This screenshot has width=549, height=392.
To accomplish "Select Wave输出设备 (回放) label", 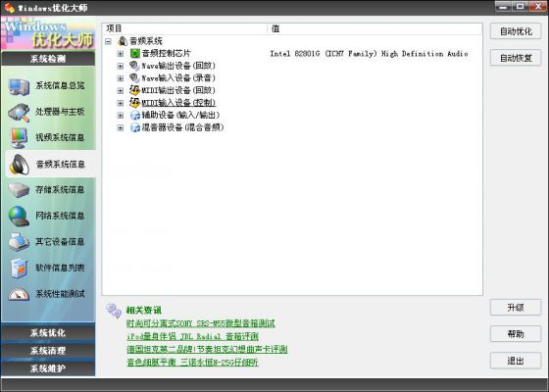I will pos(178,66).
